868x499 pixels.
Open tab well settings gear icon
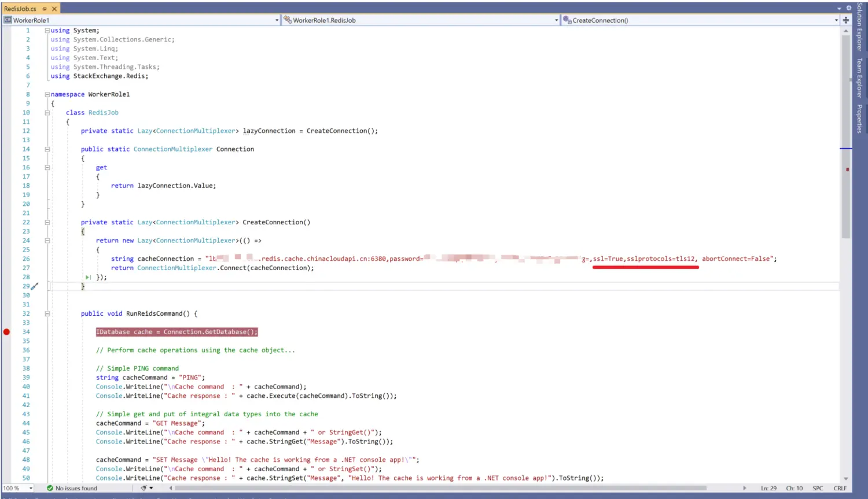coord(849,8)
